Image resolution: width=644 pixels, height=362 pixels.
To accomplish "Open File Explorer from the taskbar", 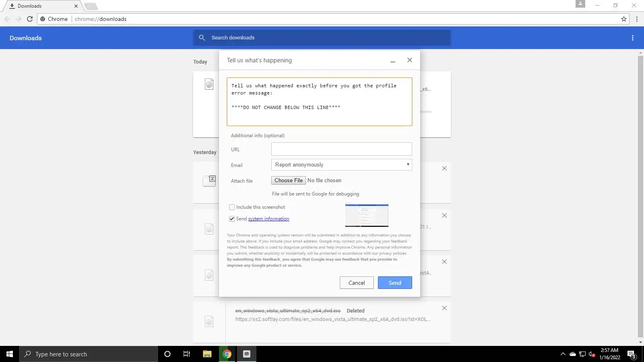I will 207,354.
